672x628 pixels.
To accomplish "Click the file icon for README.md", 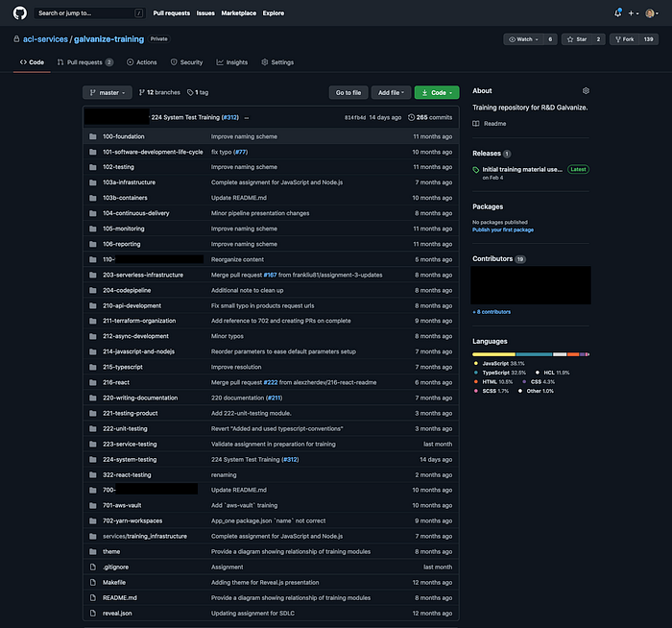I will point(92,598).
